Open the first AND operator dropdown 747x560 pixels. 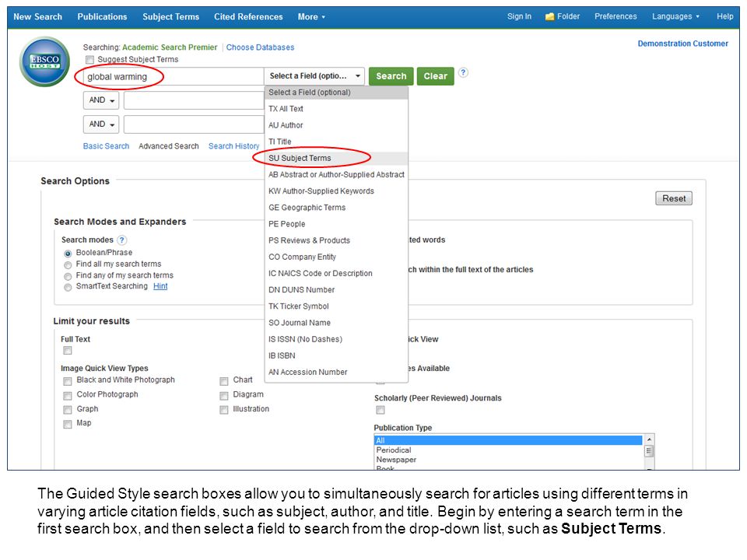[x=101, y=100]
